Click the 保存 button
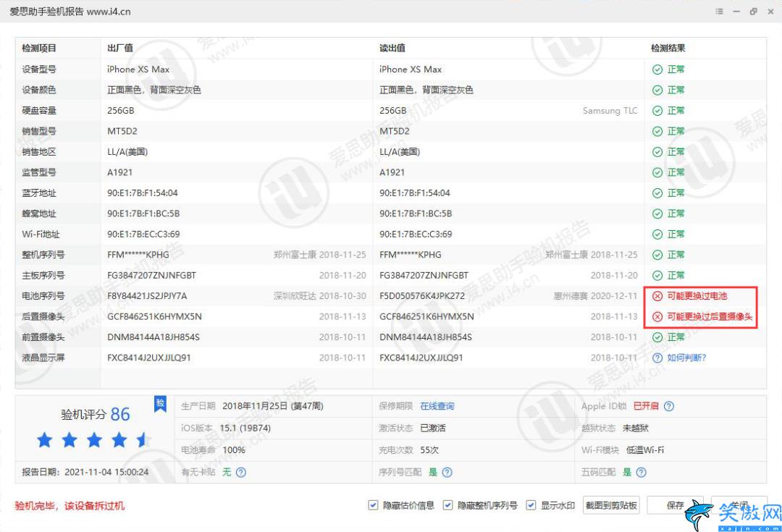 pyautogui.click(x=675, y=505)
